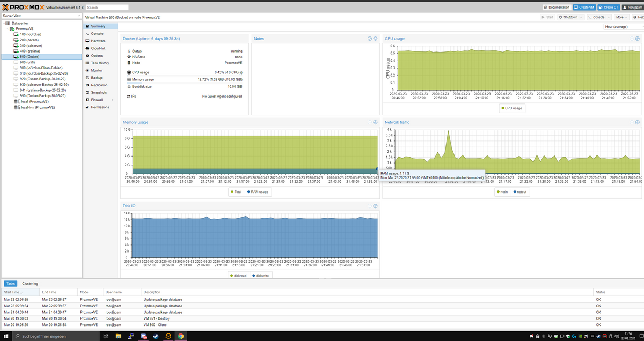Screen dimensions: 644x341
Task: Open the Windows Start menu
Action: (5, 336)
